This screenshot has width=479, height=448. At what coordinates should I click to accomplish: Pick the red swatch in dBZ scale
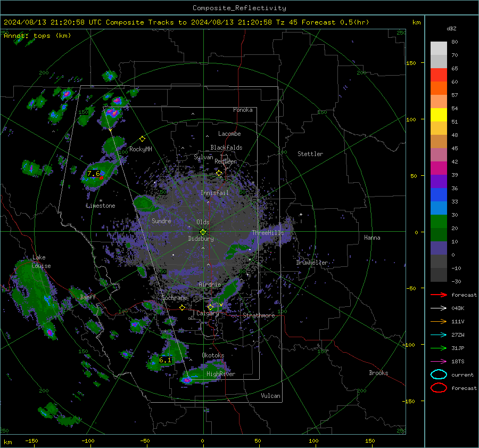(x=439, y=75)
